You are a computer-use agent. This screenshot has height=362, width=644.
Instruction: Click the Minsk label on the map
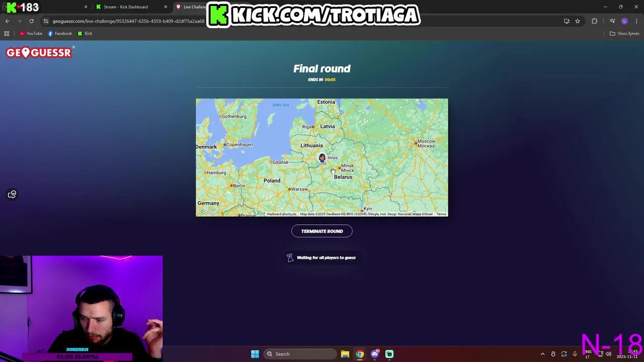tap(347, 168)
